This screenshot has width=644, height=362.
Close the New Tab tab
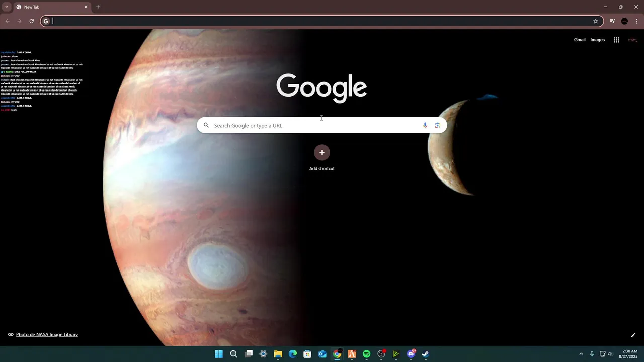click(x=86, y=7)
